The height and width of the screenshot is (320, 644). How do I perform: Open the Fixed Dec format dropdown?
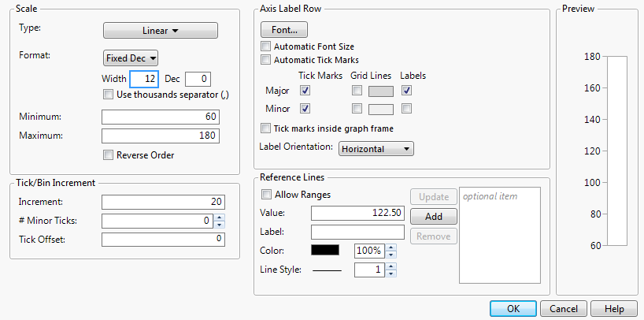pos(131,58)
